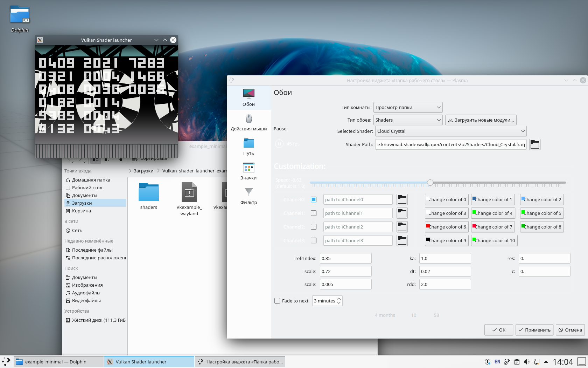The height and width of the screenshot is (368, 588).
Task: Open the system updates tray icon
Action: click(x=487, y=362)
